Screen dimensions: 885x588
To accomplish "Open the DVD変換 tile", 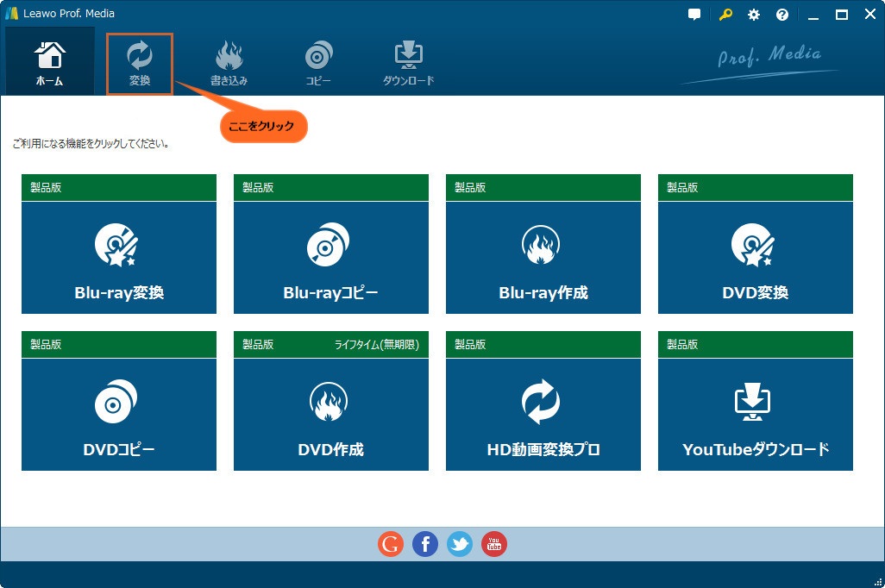I will [755, 254].
